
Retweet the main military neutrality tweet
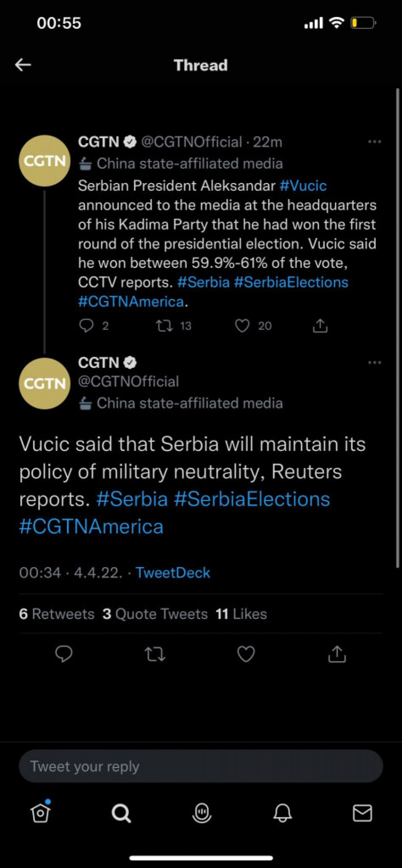155,655
